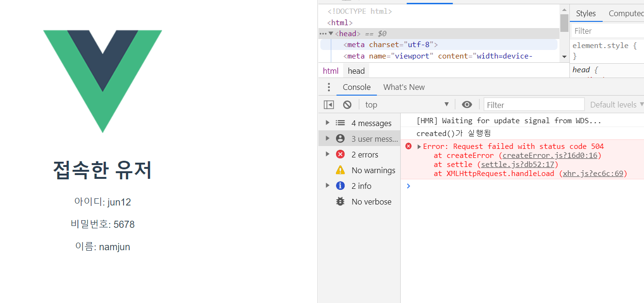644x303 pixels.
Task: Click the 아이디: jun12 text
Action: (103, 202)
